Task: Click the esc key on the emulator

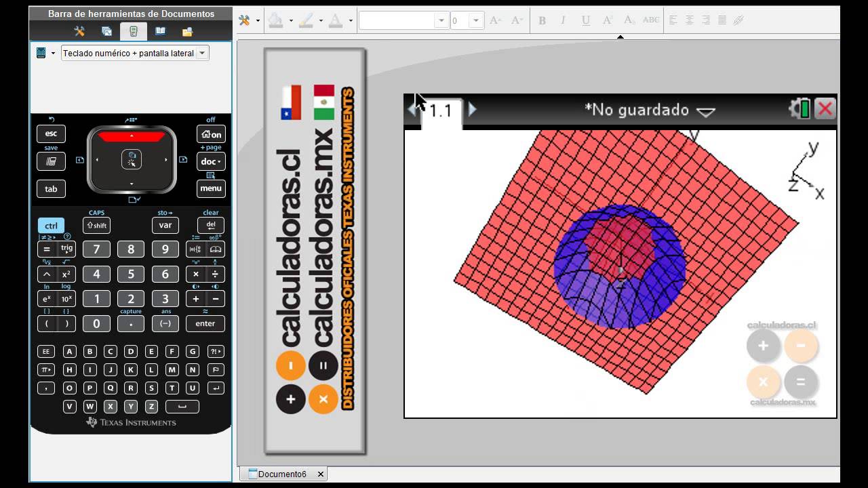Action: (51, 134)
